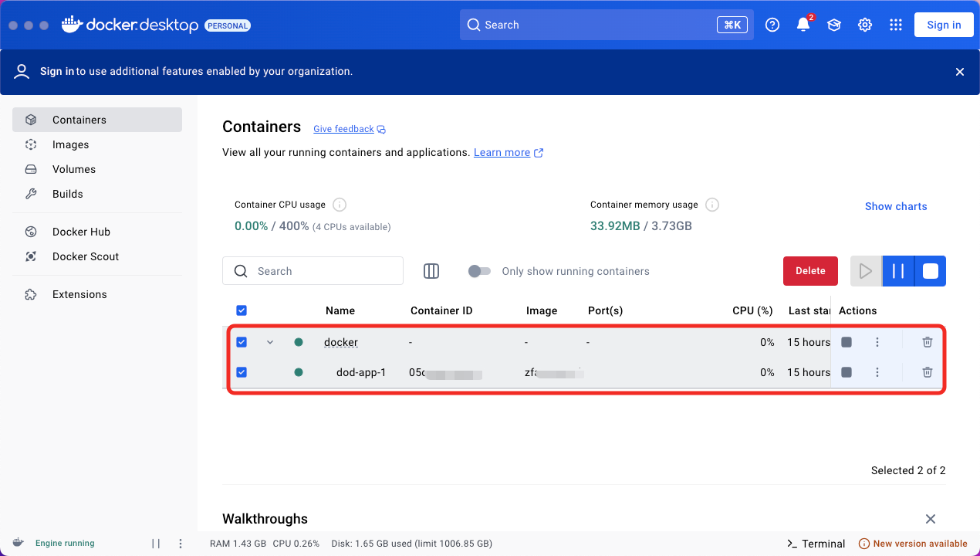
Task: Click the bulk Stop button
Action: [931, 271]
